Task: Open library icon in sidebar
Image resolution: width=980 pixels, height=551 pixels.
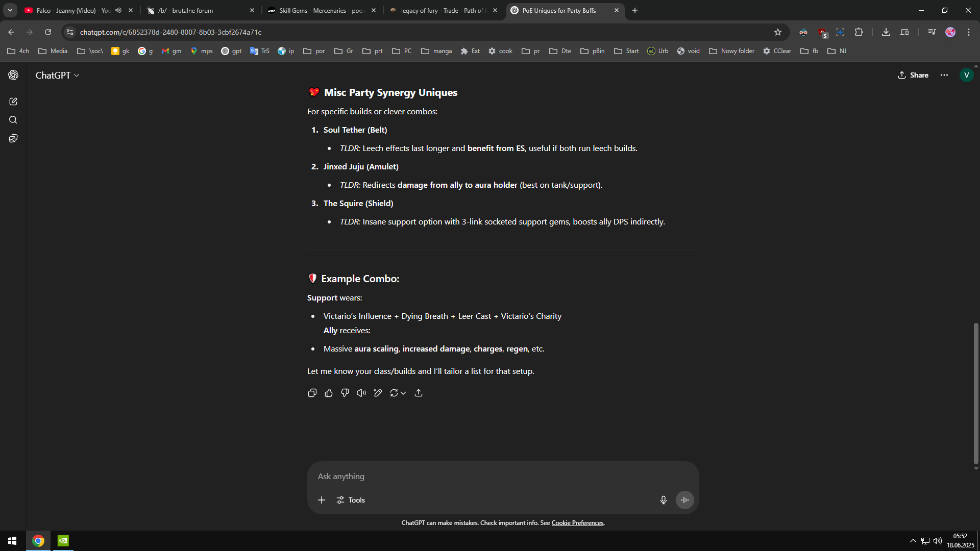Action: click(x=13, y=138)
